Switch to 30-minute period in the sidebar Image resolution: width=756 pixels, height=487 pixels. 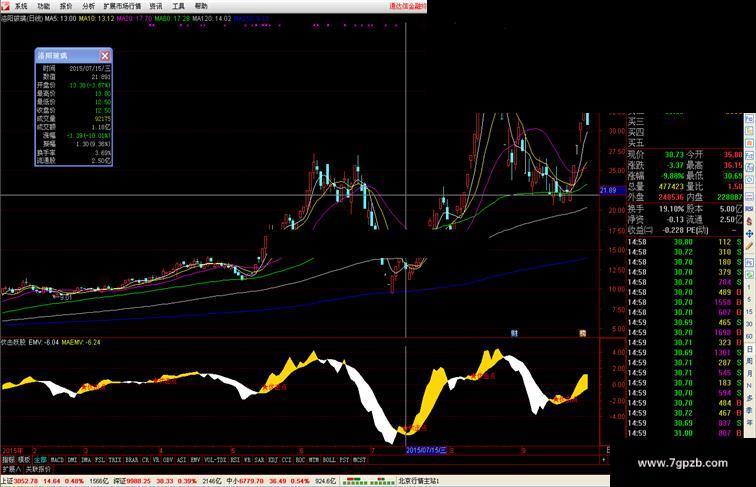coord(749,324)
